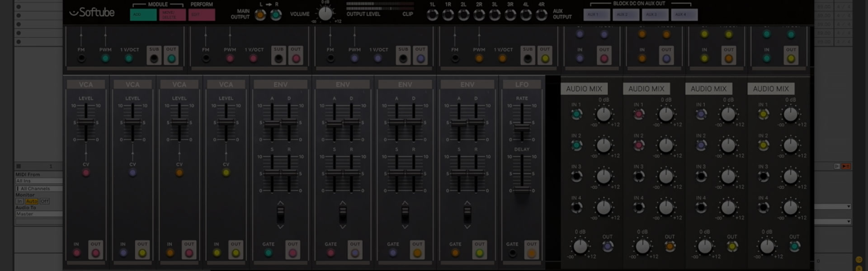Click the Main Output left jack
Image resolution: width=868 pixels, height=271 pixels.
(260, 15)
